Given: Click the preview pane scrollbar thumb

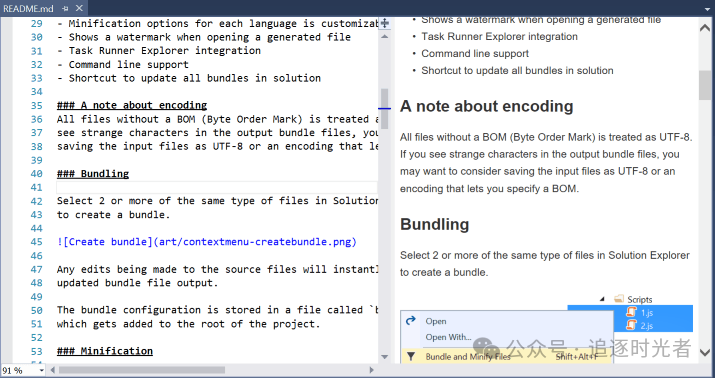Looking at the screenshot, I should (705, 85).
